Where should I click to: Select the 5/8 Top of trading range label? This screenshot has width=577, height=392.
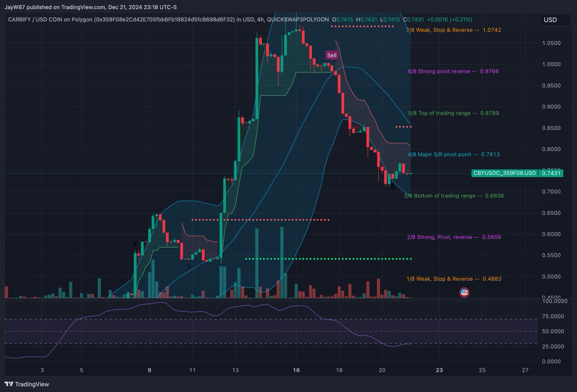pyautogui.click(x=453, y=113)
